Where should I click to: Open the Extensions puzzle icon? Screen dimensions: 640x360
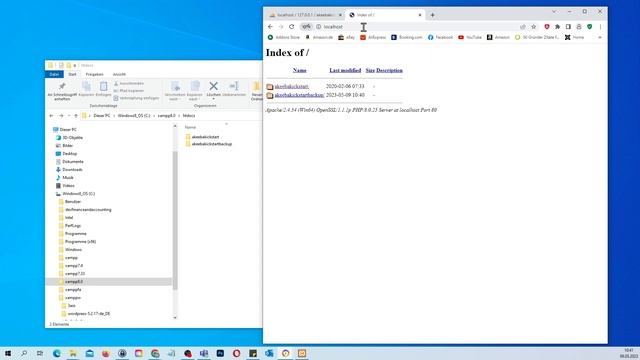click(558, 27)
